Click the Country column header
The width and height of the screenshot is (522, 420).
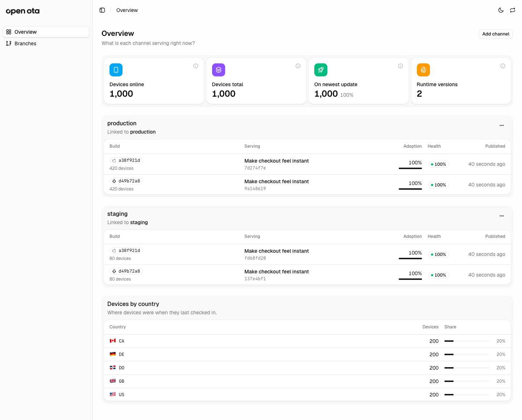(x=117, y=327)
